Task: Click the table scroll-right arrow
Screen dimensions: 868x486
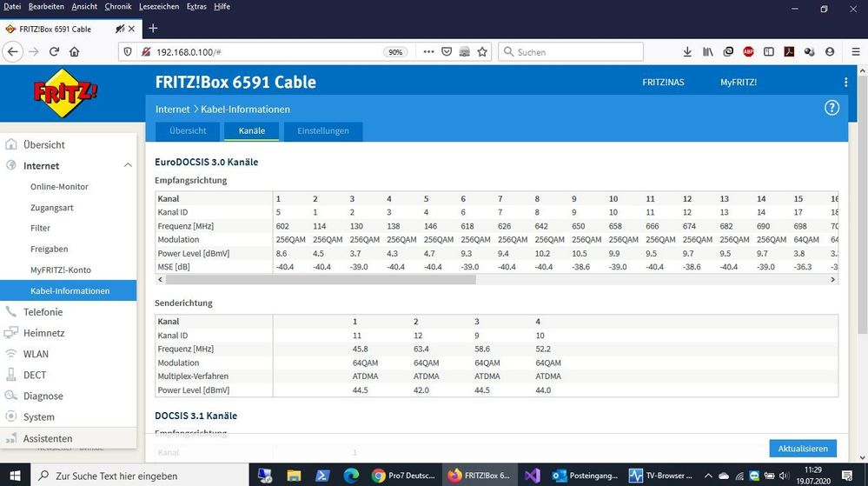Action: click(x=832, y=280)
